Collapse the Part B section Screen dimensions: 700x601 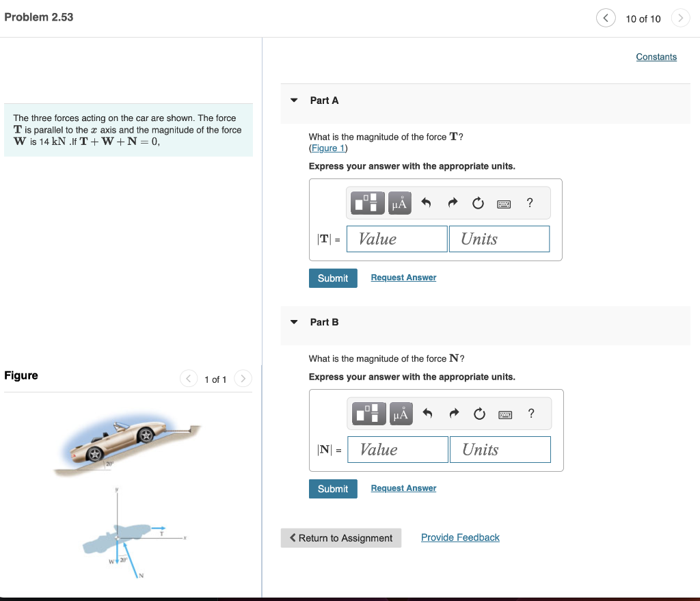point(293,322)
